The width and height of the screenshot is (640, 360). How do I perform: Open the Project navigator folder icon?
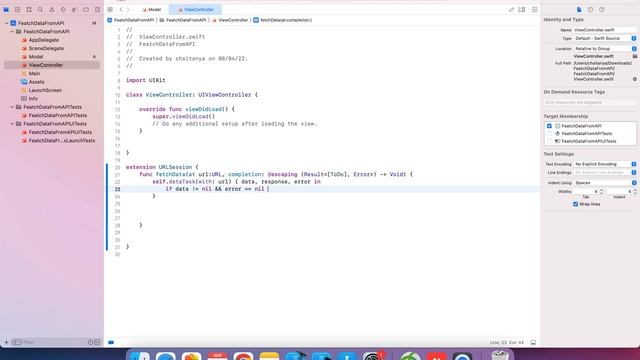[6, 9]
